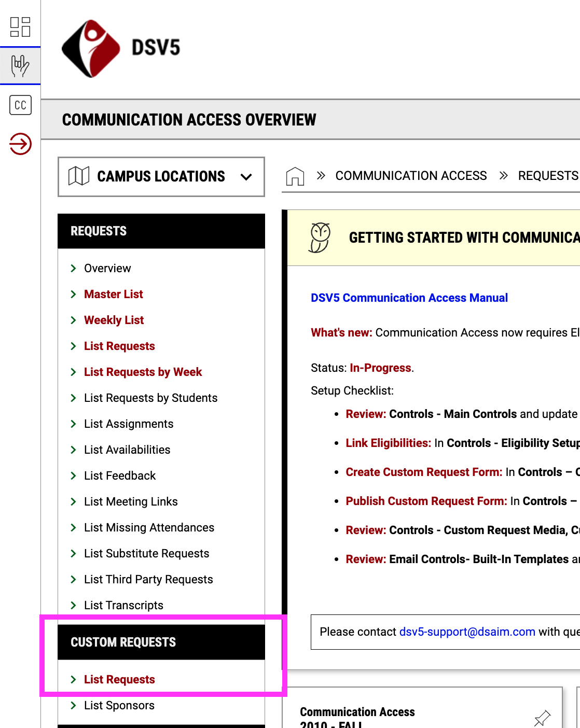The height and width of the screenshot is (728, 580).
Task: Open the dashboard grid icon in the left rail
Action: point(20,26)
